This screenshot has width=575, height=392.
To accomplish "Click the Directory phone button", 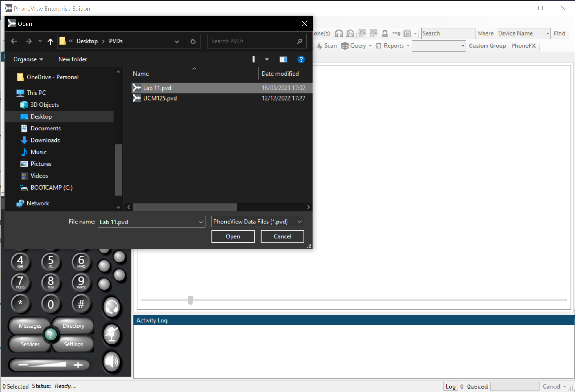I will pos(73,326).
